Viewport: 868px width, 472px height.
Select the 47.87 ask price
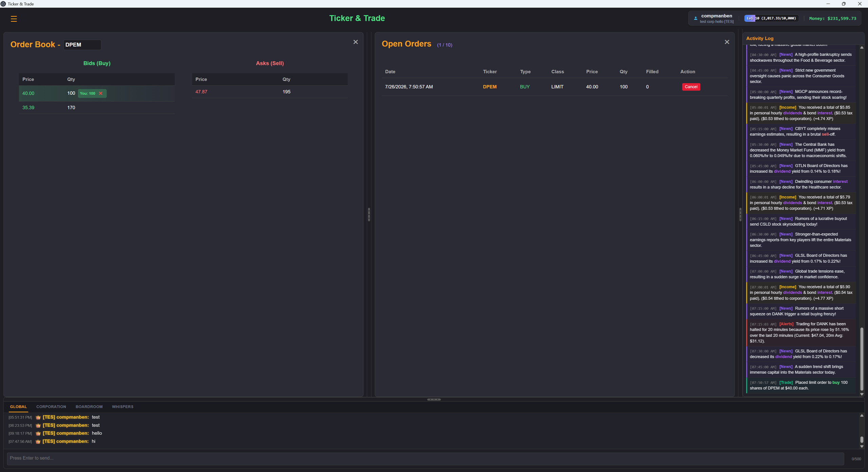[x=201, y=92]
